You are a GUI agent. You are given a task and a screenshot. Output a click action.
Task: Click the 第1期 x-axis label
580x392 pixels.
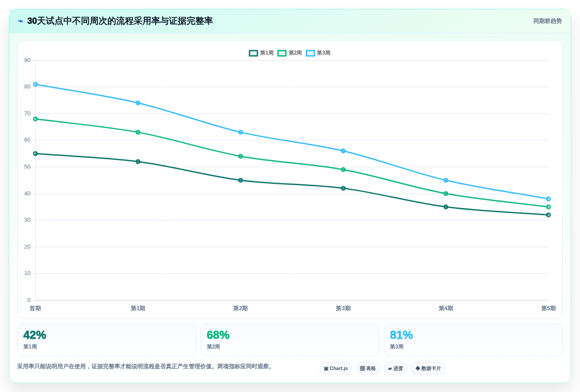pos(138,308)
